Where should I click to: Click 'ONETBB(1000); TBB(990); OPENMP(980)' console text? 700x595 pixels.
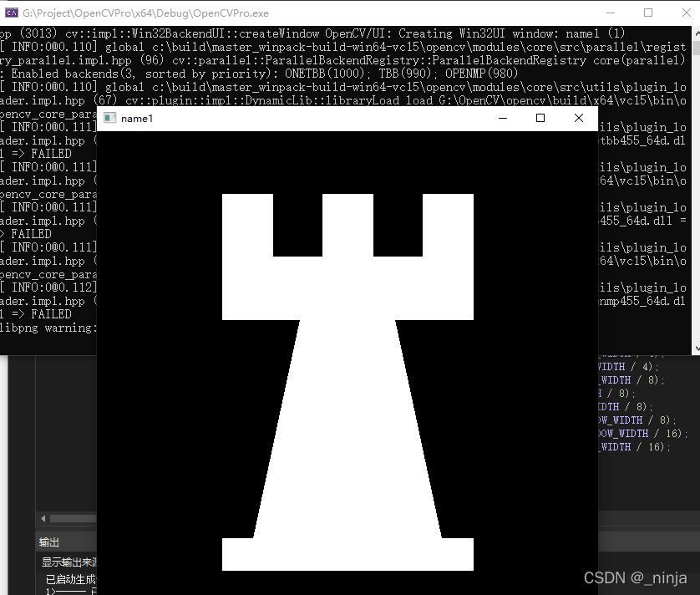[x=401, y=74]
